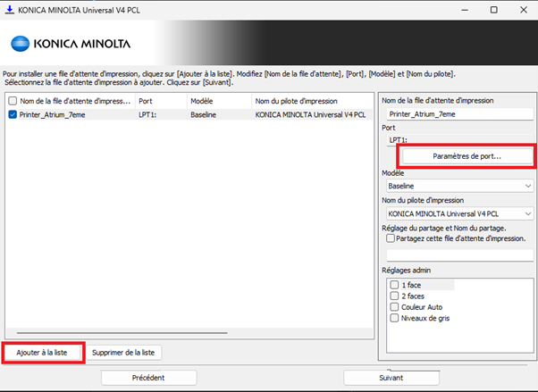Expand the Modèle dropdown showing Baseline
The width and height of the screenshot is (538, 392).
click(459, 186)
